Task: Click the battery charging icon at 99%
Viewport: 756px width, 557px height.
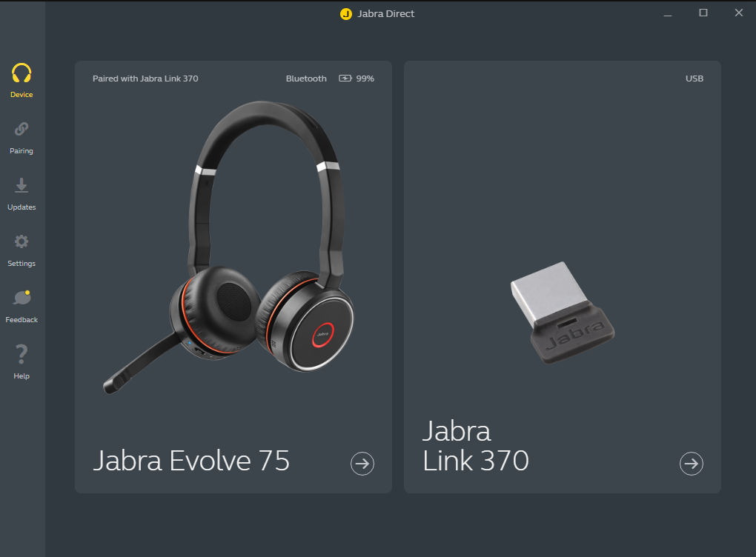Action: point(345,78)
